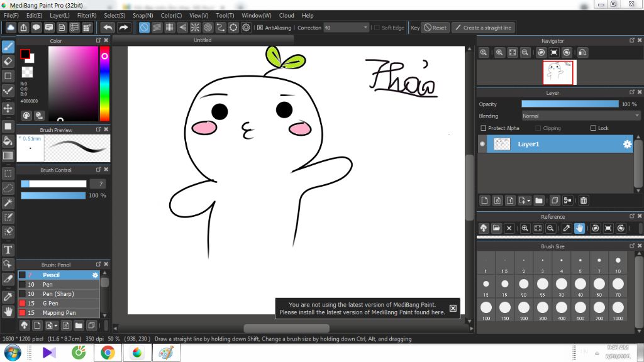This screenshot has width=644, height=362.
Task: Choose the Eyedropper tool
Action: click(8, 297)
